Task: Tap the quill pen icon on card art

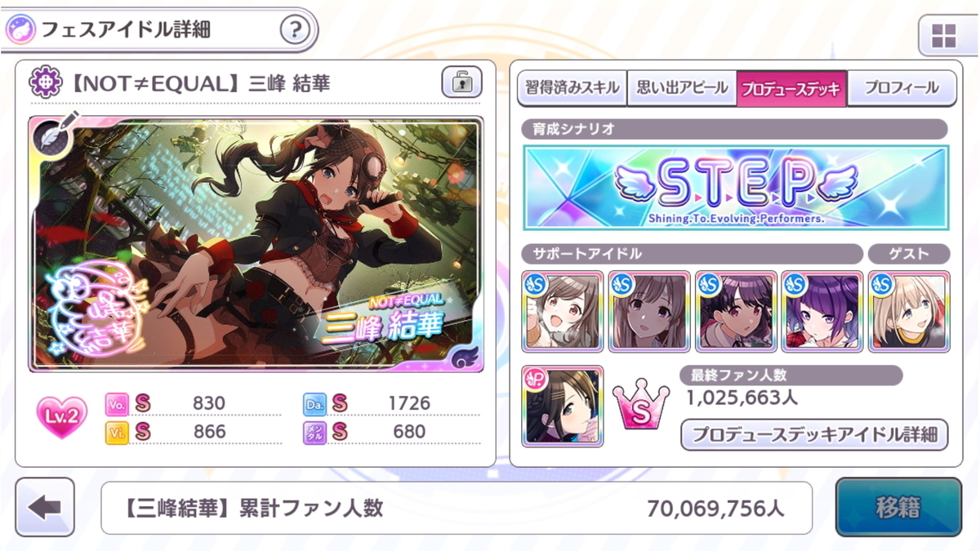Action: pos(55,136)
